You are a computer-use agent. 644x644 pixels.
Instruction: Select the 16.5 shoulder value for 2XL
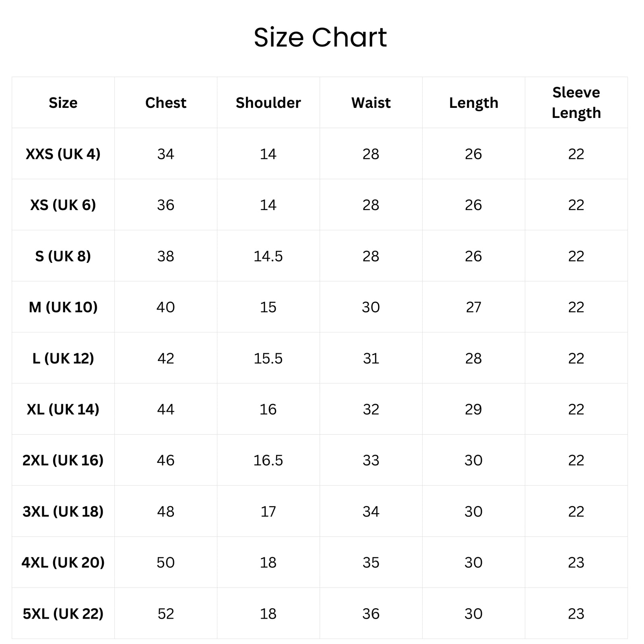[x=268, y=460]
